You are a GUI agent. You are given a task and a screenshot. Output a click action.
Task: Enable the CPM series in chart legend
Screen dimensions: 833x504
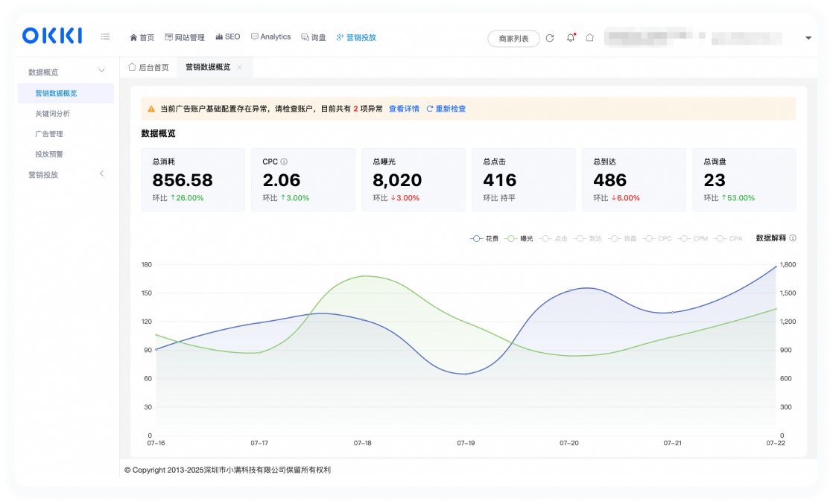pyautogui.click(x=693, y=238)
